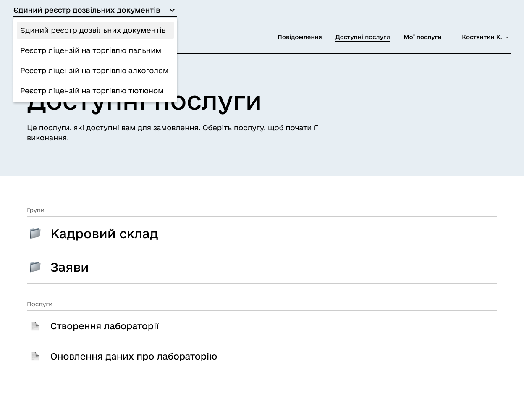This screenshot has height=420, width=524.
Task: Choose Реєстр ліцензій на торгівлю пальним
Action: tap(95, 50)
